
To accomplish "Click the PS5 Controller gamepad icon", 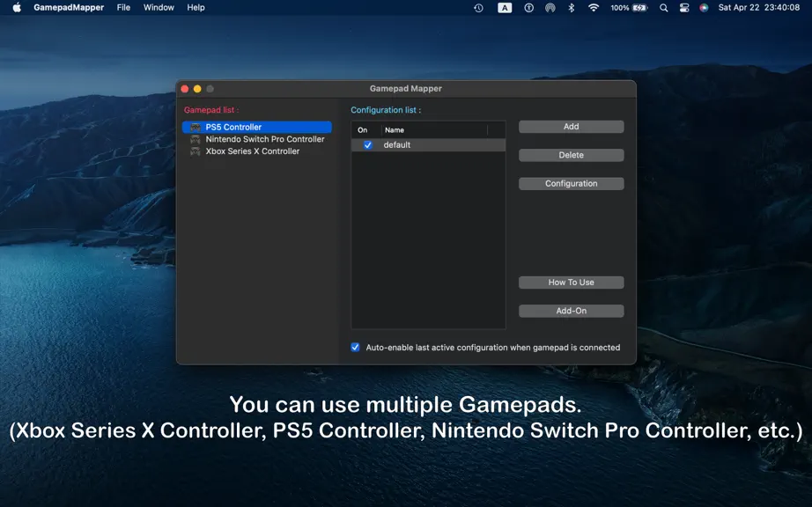I will pos(196,128).
